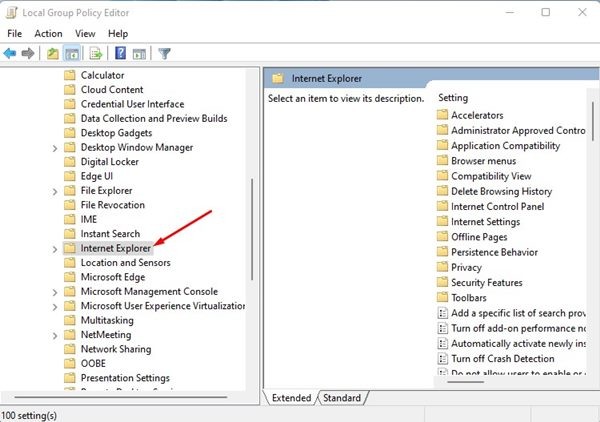
Task: Click the Back arrow toolbar icon
Action: (x=10, y=54)
